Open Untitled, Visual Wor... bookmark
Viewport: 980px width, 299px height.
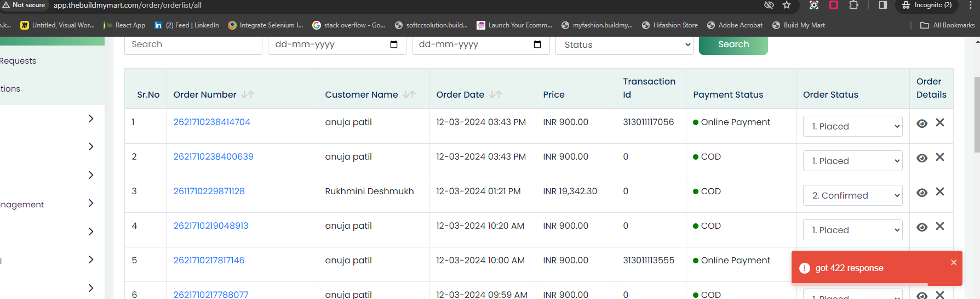(58, 25)
